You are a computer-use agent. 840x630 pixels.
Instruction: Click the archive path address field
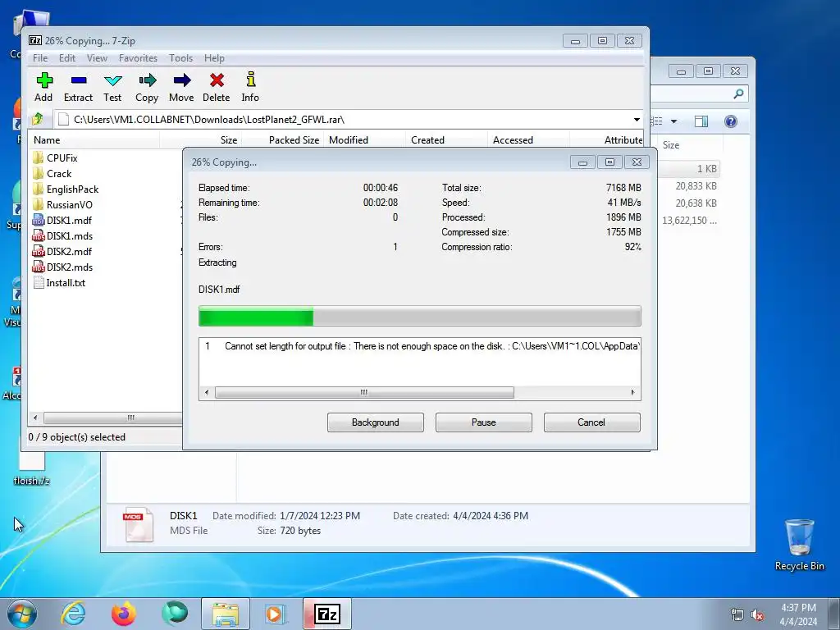tap(343, 120)
